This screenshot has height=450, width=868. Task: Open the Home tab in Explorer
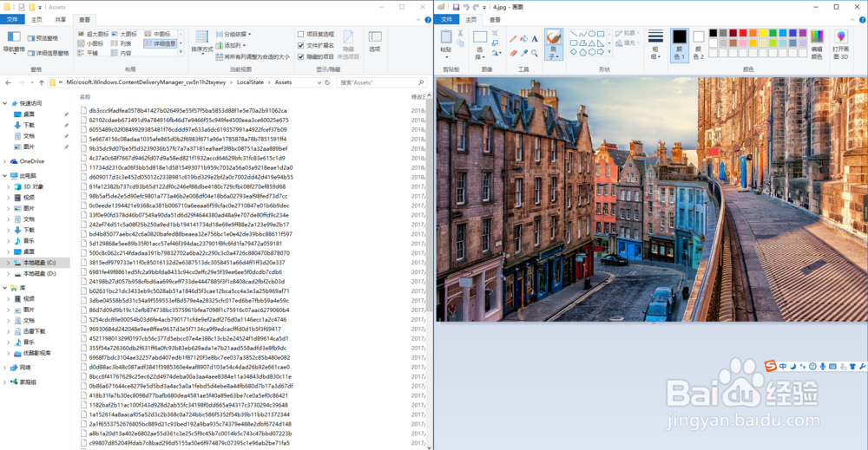tap(36, 19)
